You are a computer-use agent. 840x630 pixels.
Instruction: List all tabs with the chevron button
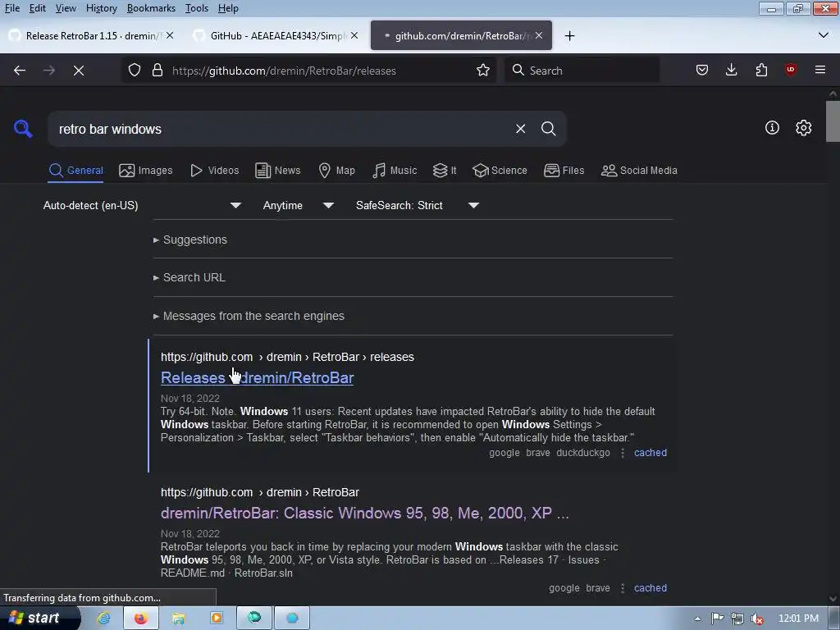[823, 35]
